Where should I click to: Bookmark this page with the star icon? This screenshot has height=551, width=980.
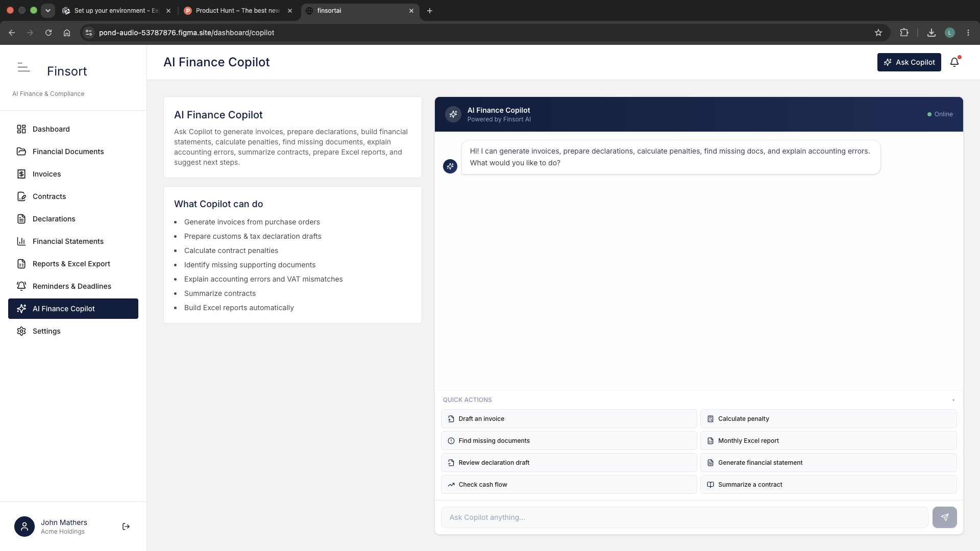(x=878, y=33)
